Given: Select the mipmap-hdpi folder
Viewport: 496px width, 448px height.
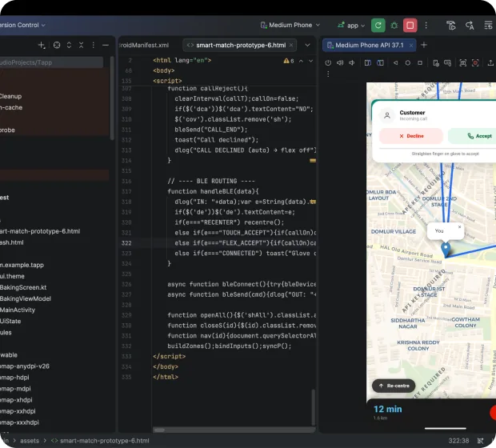Looking at the screenshot, I should click(x=14, y=378).
